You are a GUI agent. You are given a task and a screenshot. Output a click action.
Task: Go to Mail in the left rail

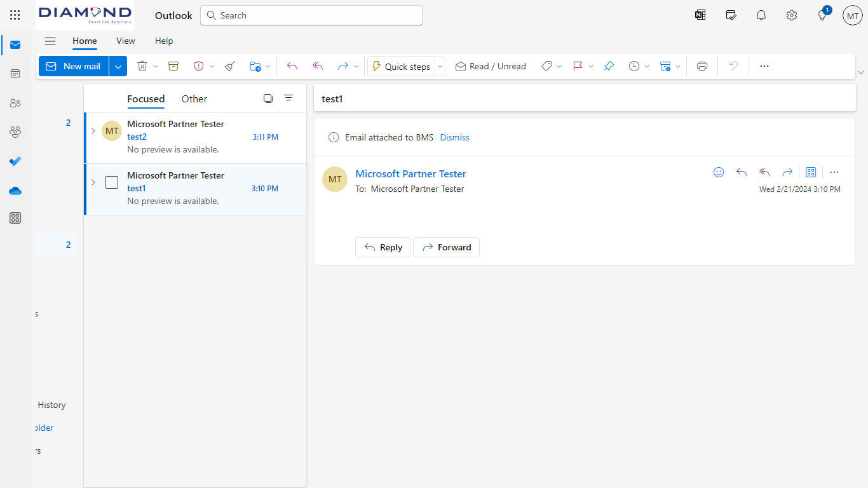15,45
